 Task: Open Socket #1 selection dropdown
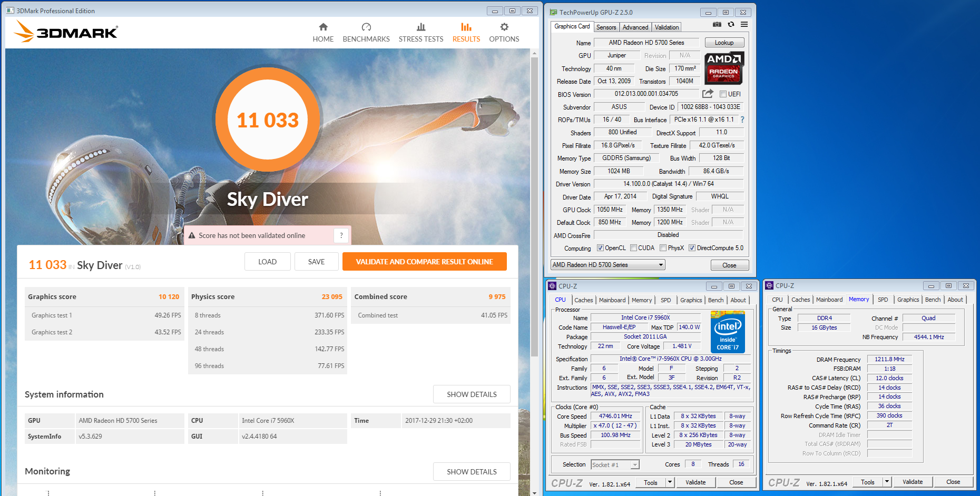(615, 464)
